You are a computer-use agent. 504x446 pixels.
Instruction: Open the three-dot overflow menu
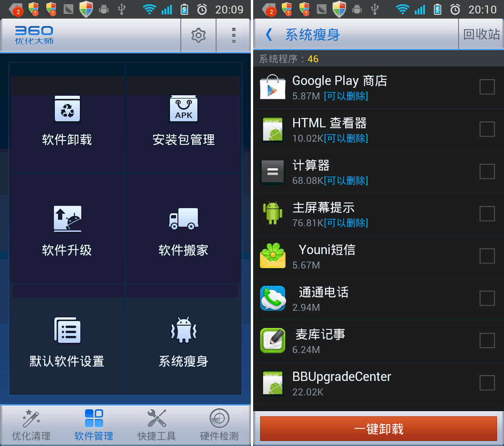click(234, 35)
